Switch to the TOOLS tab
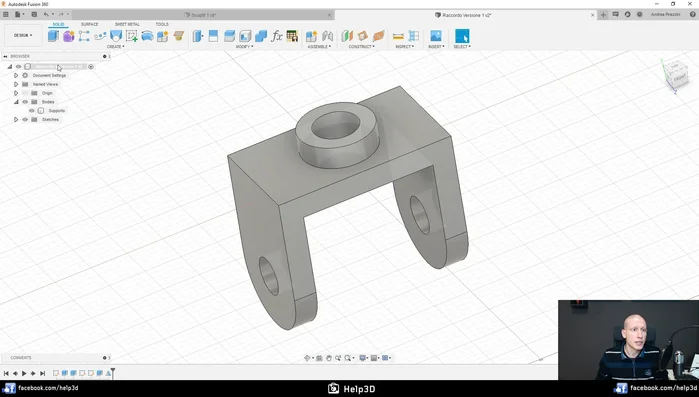Viewport: 699px width, 397px height. click(x=162, y=24)
